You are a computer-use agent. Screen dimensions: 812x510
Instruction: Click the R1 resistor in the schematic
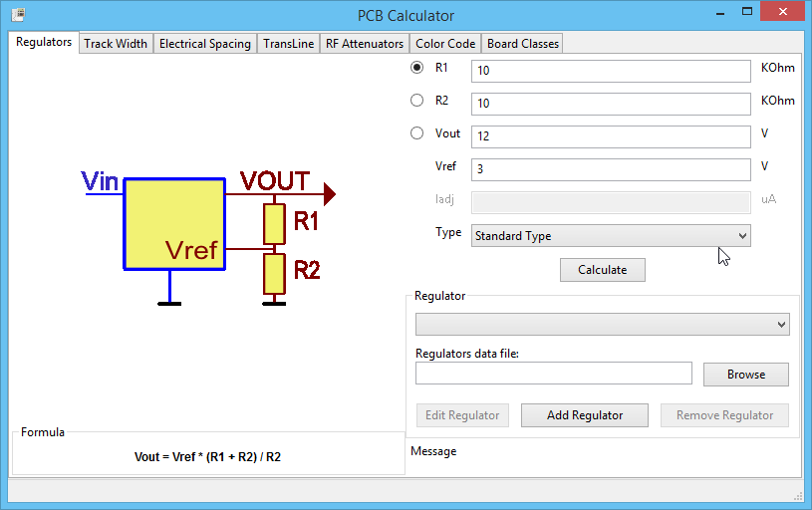pos(274,224)
